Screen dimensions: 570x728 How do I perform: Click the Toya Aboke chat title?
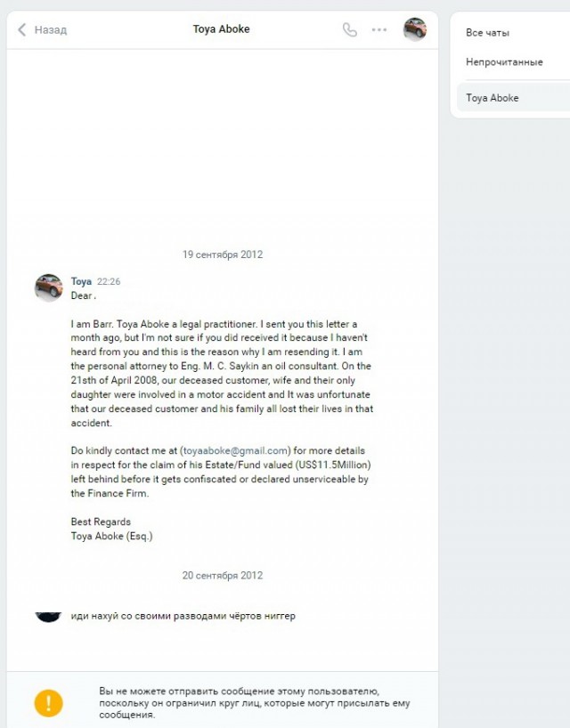click(x=221, y=29)
